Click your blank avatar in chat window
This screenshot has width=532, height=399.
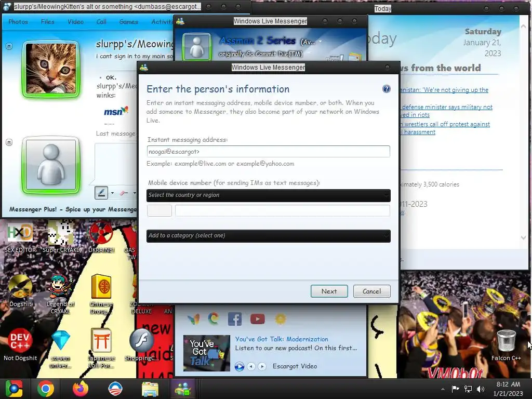(51, 165)
